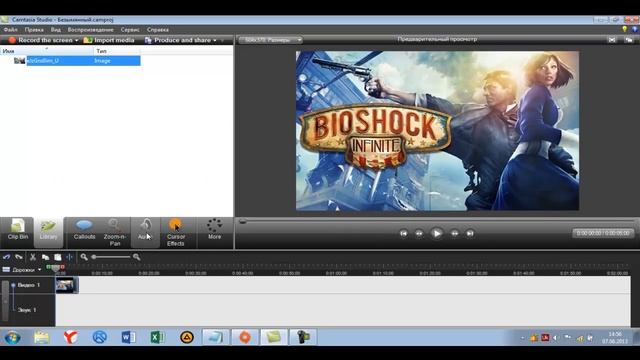This screenshot has height=360, width=640.
Task: Sort clip bin by Тип column
Action: click(x=117, y=51)
